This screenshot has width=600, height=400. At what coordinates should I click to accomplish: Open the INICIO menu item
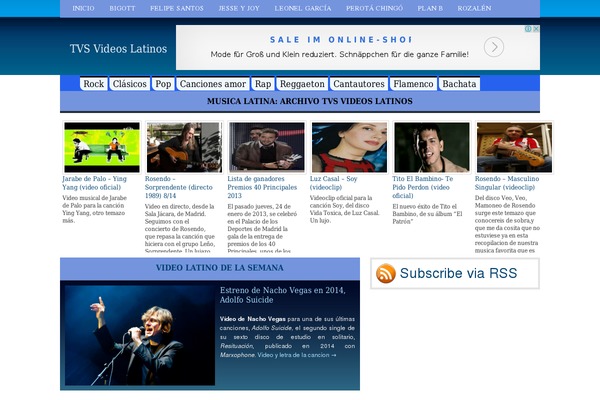[83, 8]
